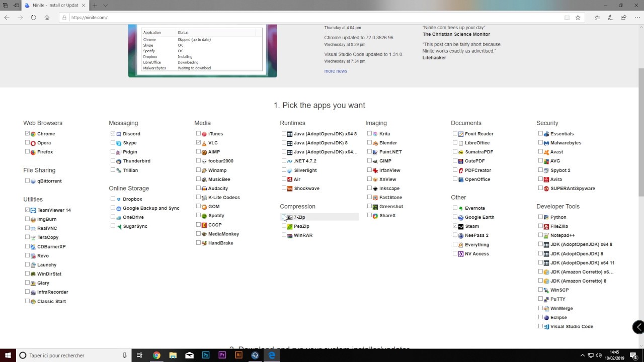Click the browser refresh icon

pos(33,18)
